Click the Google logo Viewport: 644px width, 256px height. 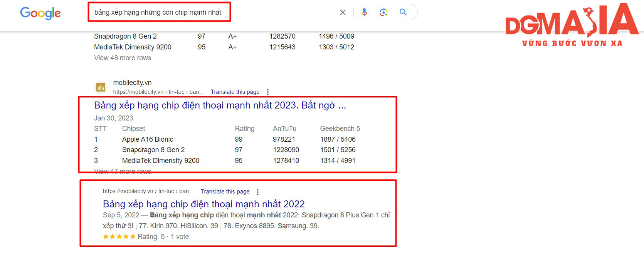click(40, 13)
